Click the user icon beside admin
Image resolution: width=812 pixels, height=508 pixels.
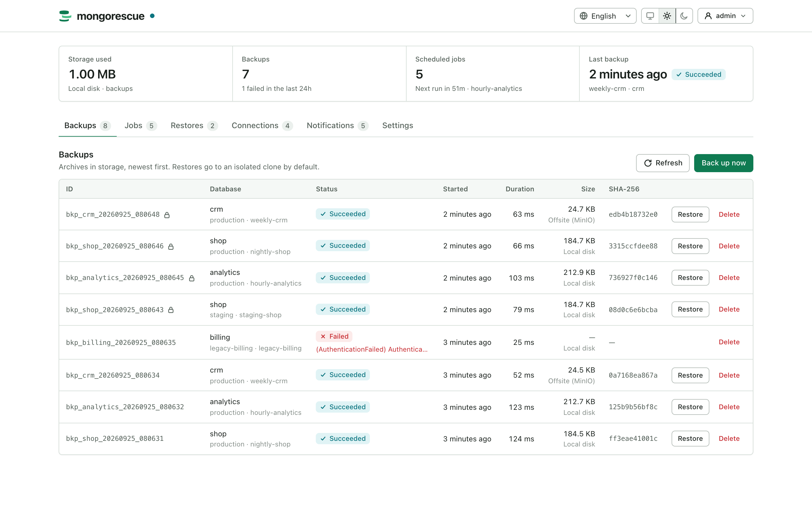click(708, 16)
